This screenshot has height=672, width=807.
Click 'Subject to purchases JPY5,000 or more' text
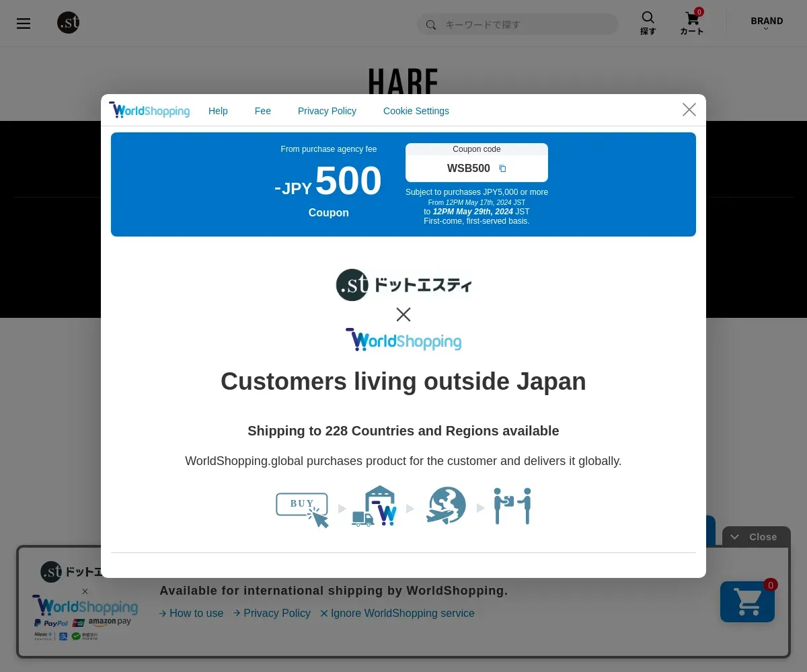click(x=477, y=192)
